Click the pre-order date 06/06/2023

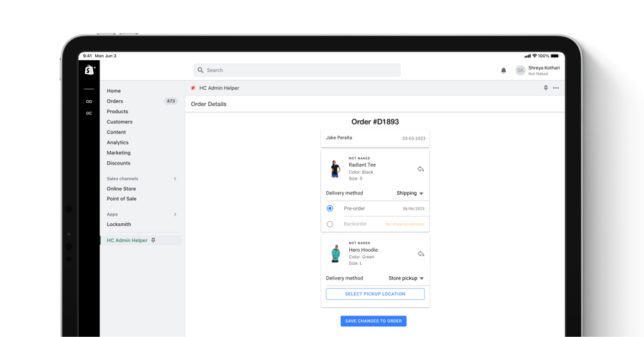(414, 208)
